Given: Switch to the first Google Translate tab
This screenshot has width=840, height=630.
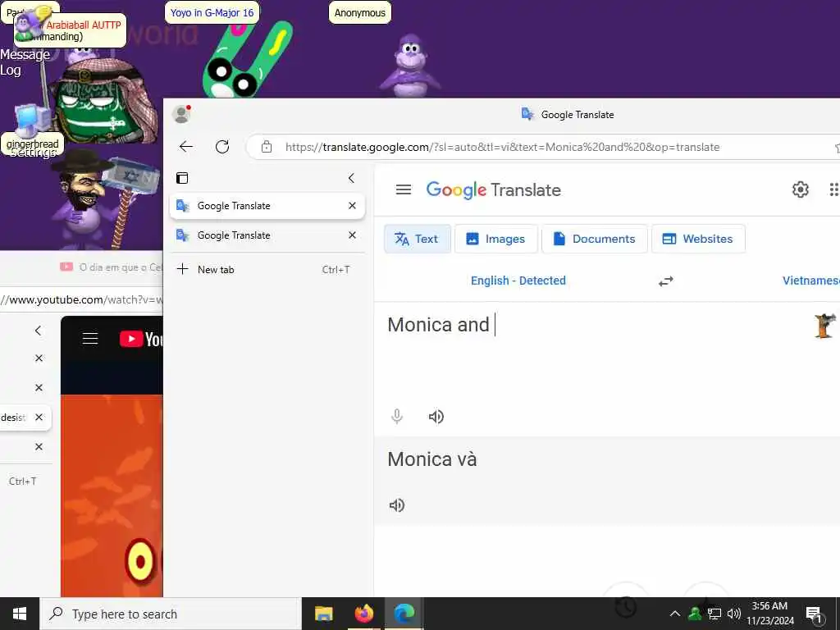Looking at the screenshot, I should click(x=267, y=206).
